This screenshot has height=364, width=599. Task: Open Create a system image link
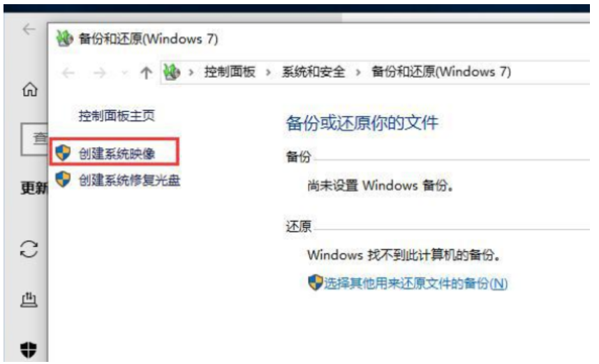coord(117,153)
